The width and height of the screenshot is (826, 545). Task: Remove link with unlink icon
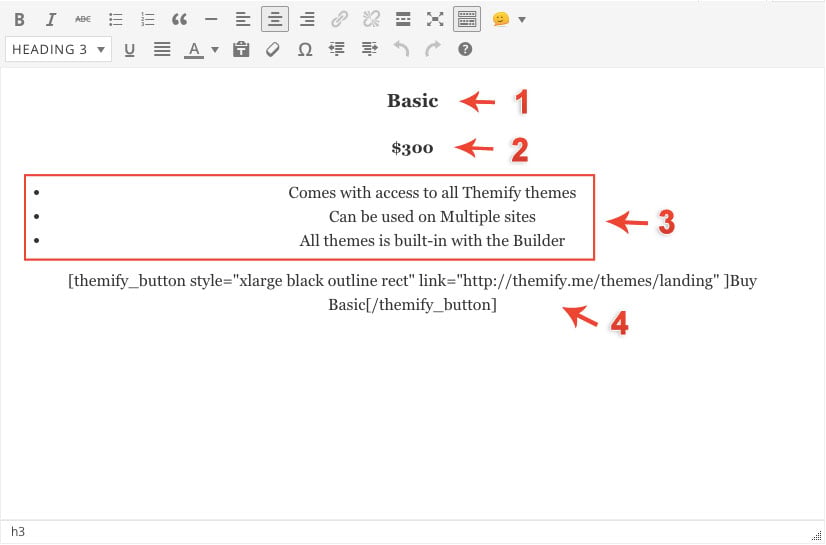coord(371,19)
